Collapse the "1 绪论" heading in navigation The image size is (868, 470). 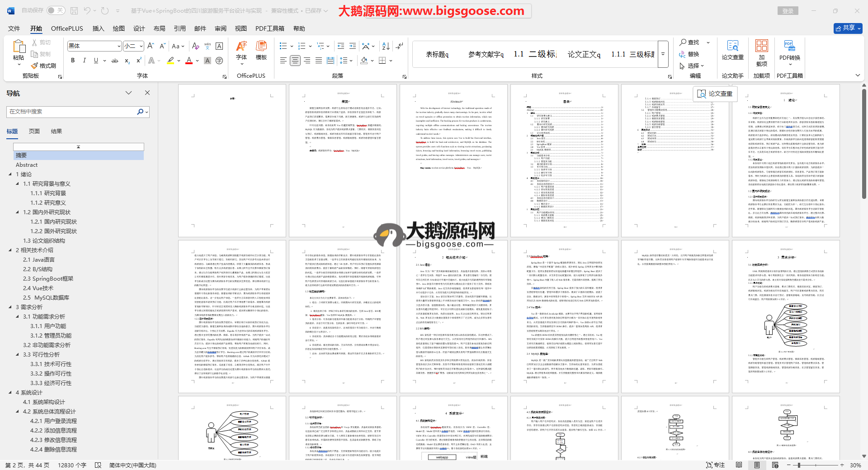(10, 174)
